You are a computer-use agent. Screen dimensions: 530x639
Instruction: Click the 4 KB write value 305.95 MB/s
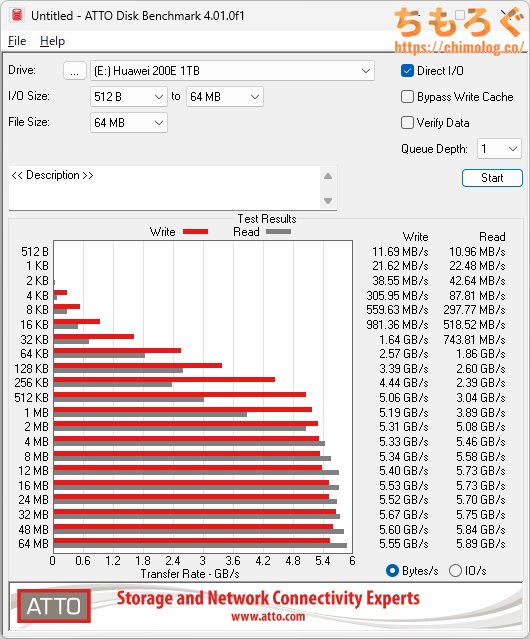coord(397,295)
